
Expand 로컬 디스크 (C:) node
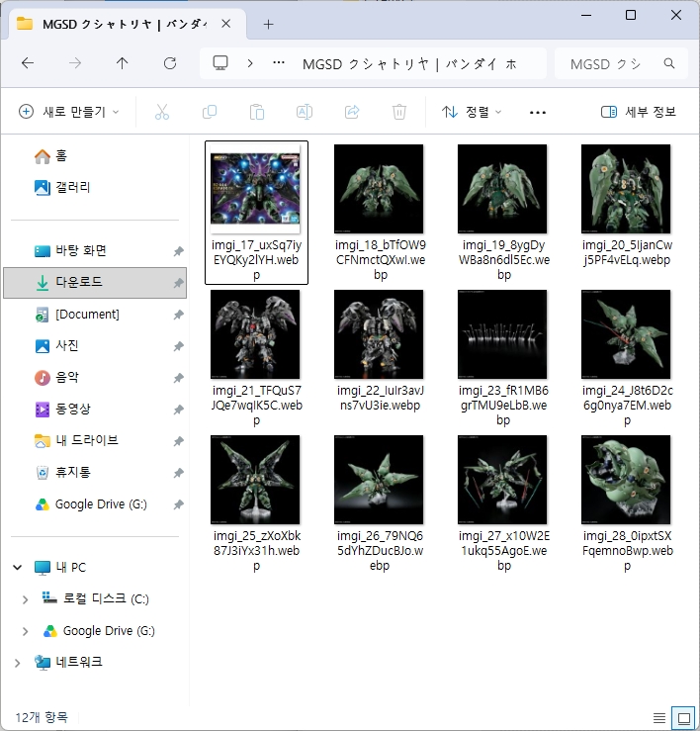(x=25, y=599)
